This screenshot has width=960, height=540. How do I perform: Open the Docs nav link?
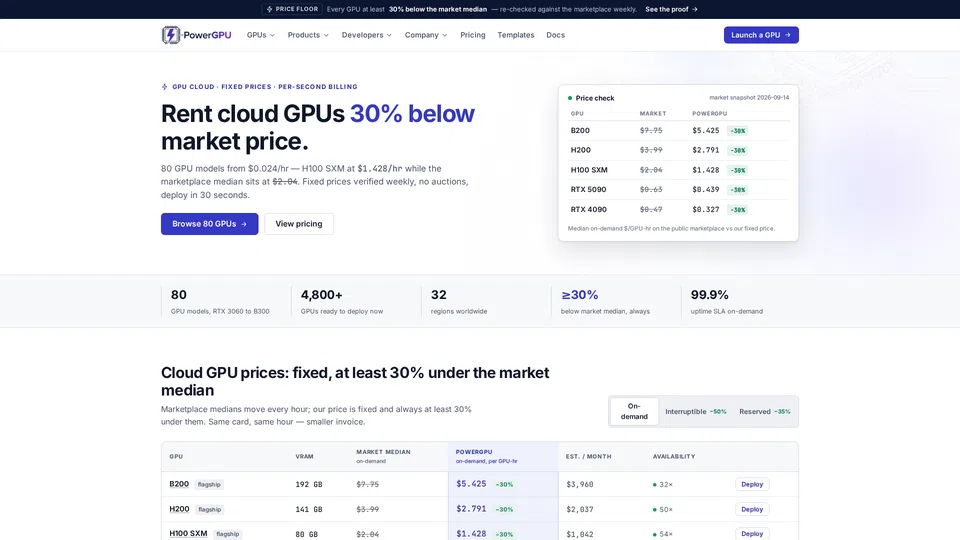(x=555, y=35)
